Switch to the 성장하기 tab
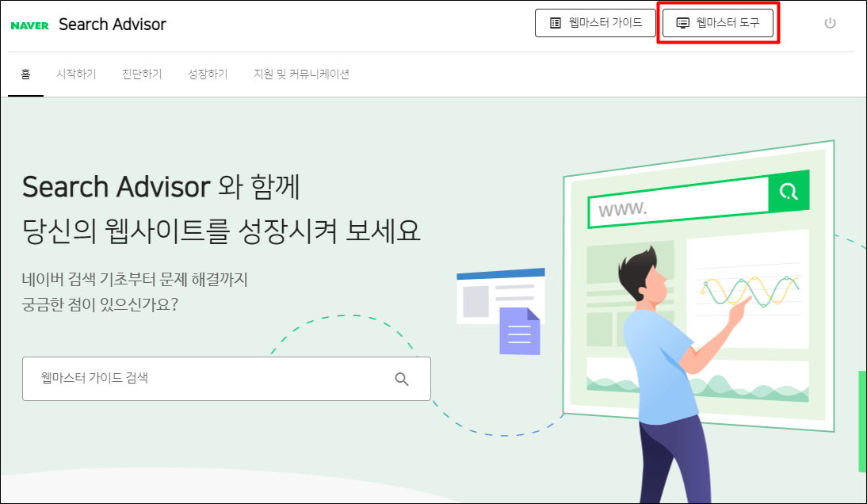This screenshot has width=867, height=504. (x=208, y=74)
